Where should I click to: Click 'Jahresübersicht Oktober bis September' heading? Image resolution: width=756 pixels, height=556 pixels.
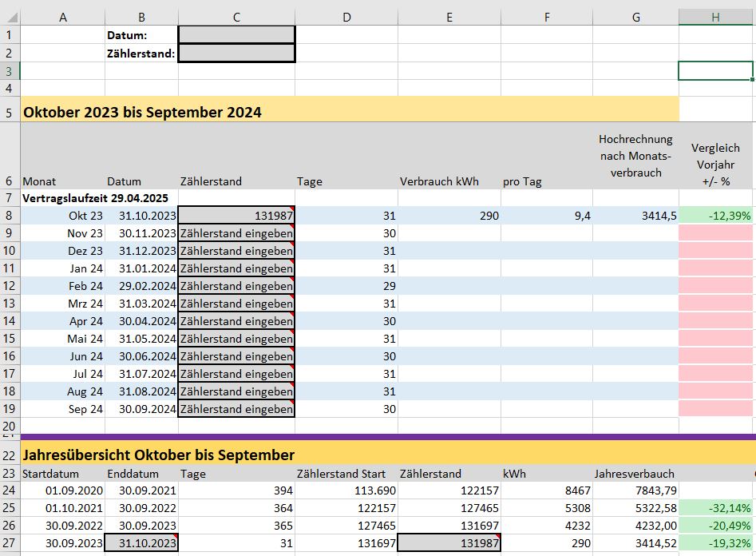(159, 455)
